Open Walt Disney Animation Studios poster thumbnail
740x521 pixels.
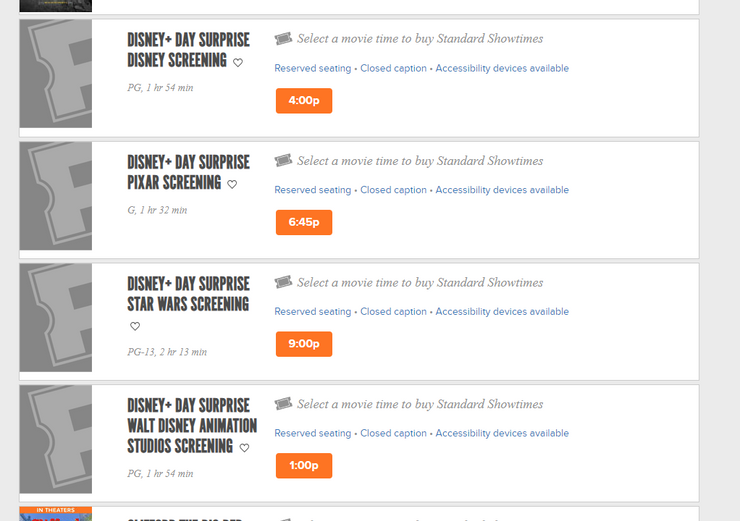56,439
